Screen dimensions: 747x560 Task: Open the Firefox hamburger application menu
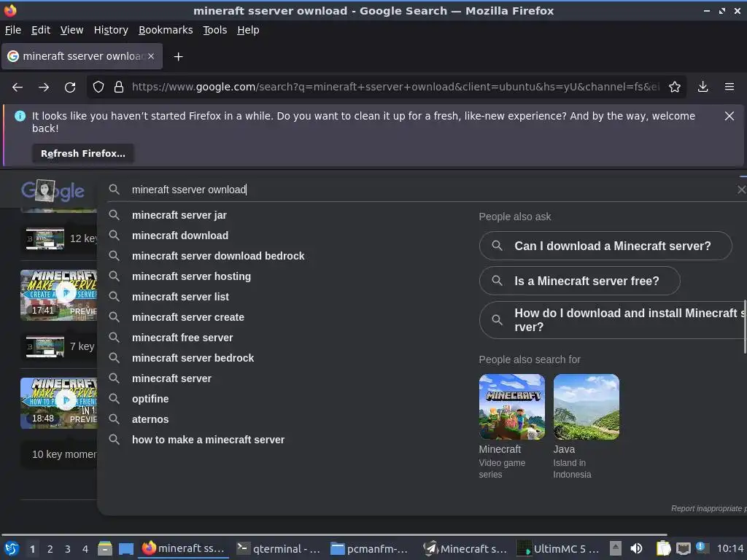coord(729,87)
